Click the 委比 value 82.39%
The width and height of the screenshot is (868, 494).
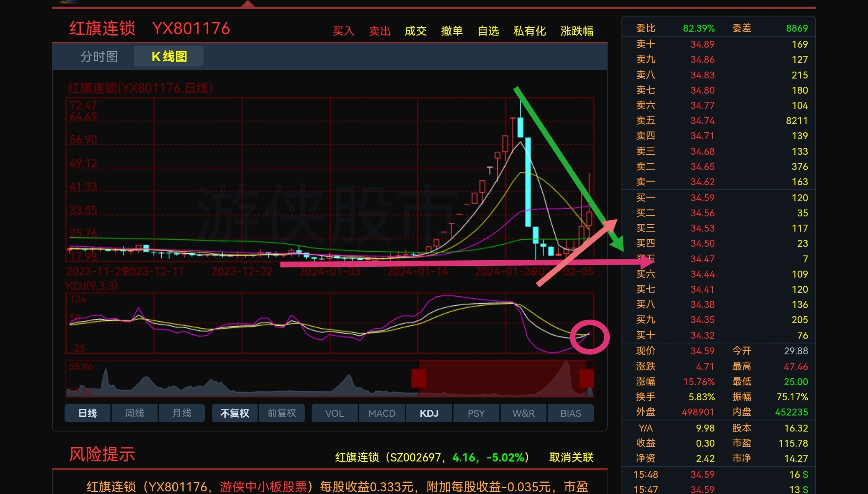699,28
